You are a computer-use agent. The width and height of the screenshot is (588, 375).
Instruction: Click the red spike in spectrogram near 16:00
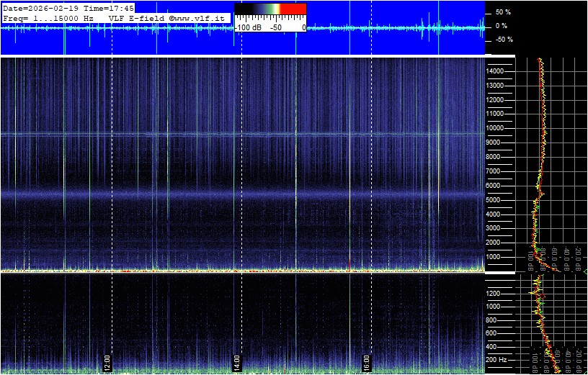pos(349,262)
